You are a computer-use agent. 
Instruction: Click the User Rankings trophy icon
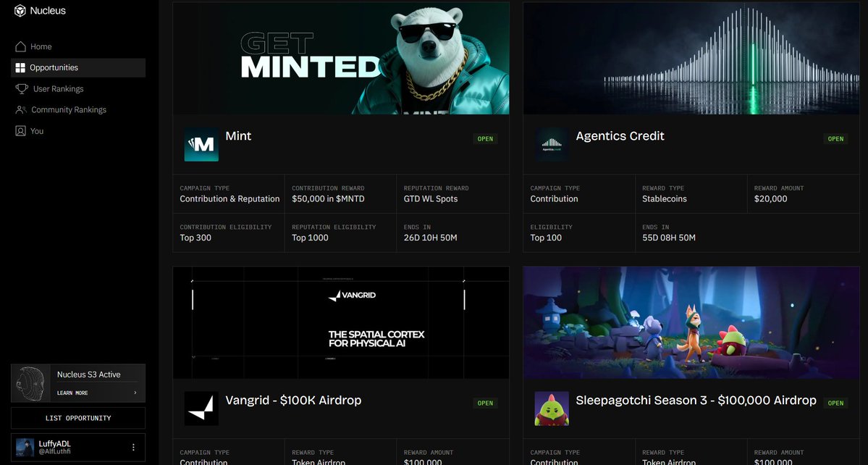[x=22, y=88]
